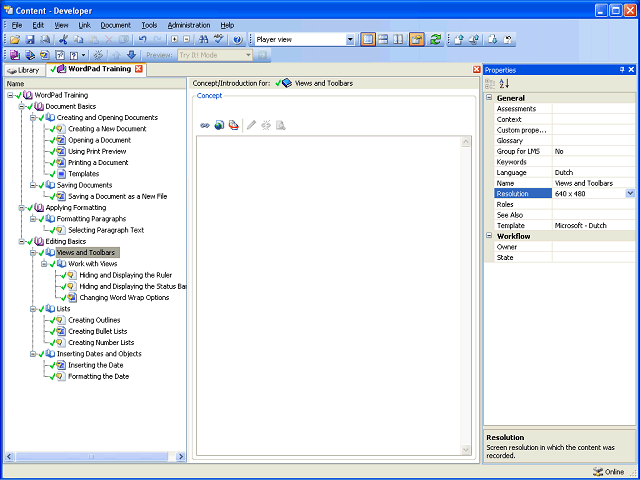The height and width of the screenshot is (480, 640).
Task: Select the Creating a New Document topic
Action: [107, 129]
